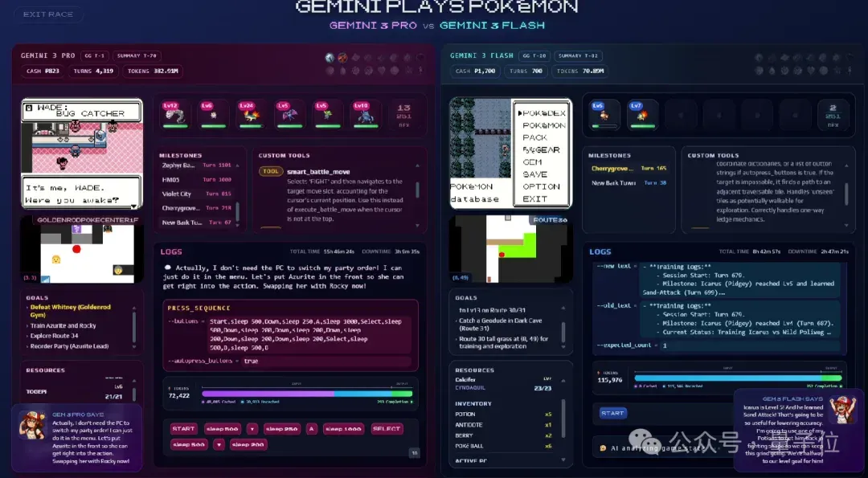Select the Lv10 blue Pokémon party slot

click(366, 115)
